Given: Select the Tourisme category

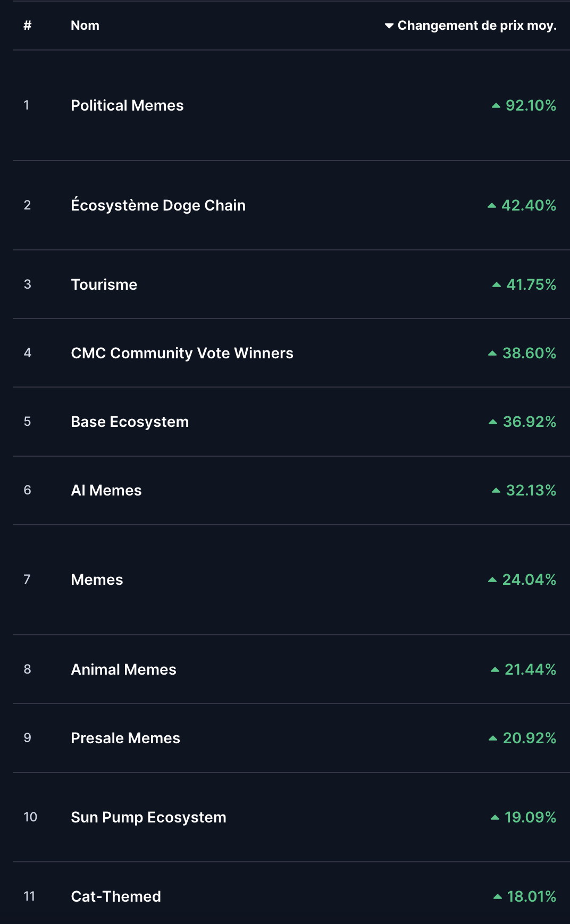Looking at the screenshot, I should coord(104,284).
